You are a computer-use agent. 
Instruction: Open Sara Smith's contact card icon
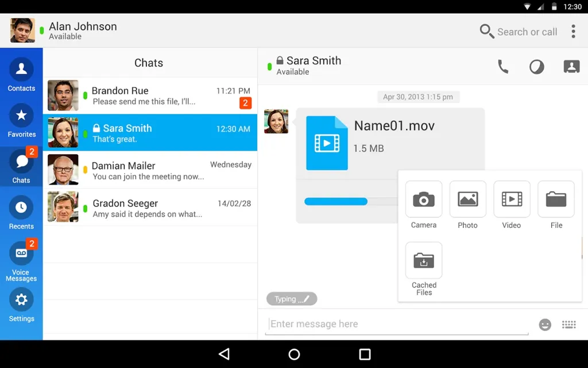point(571,67)
